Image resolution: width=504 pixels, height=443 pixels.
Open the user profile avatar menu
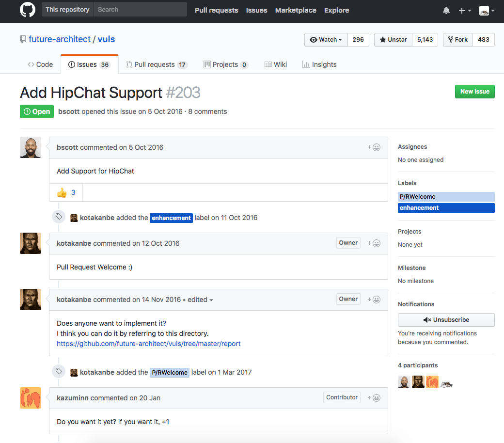click(x=487, y=11)
